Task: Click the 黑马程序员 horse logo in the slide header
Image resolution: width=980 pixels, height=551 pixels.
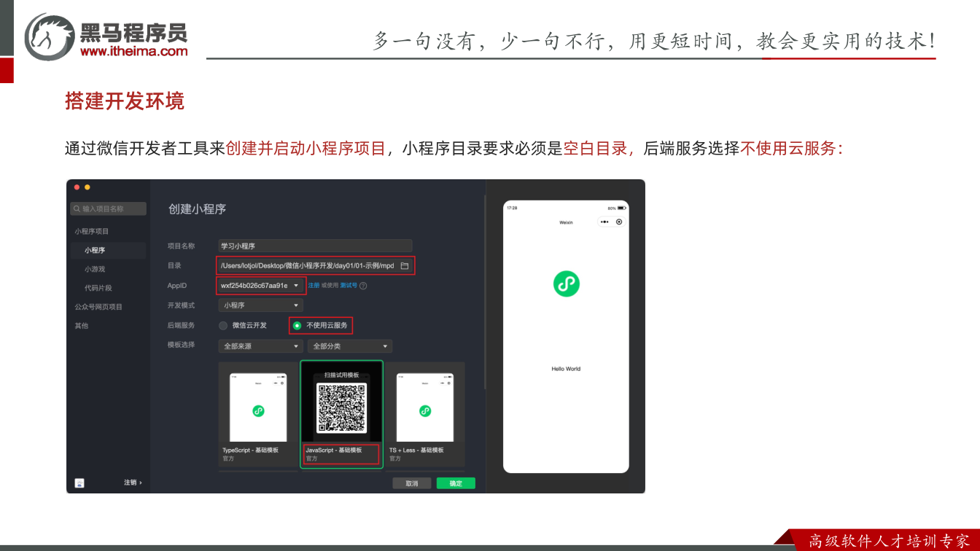Action: pos(50,36)
